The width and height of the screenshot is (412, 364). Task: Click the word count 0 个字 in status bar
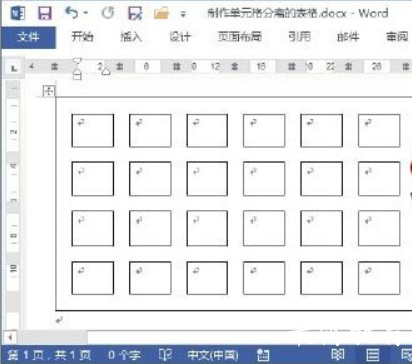124,355
